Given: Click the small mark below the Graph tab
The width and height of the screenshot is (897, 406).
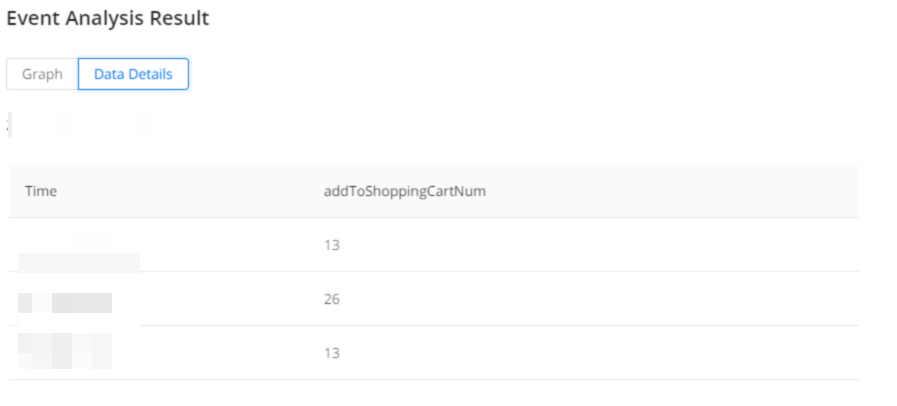Looking at the screenshot, I should 8,126.
